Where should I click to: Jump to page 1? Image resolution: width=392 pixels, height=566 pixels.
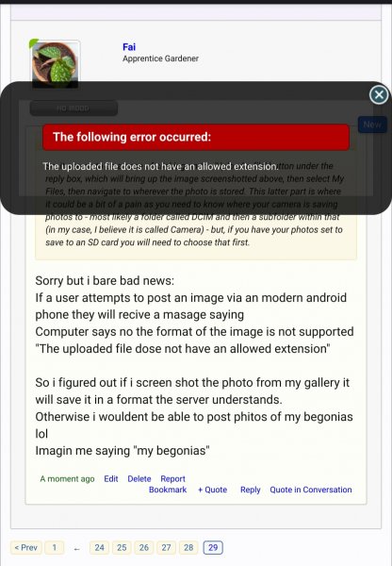55,547
